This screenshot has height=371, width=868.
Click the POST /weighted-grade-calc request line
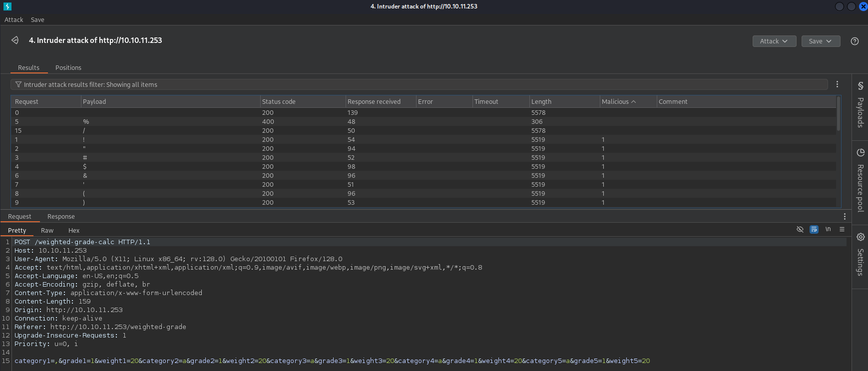click(82, 242)
